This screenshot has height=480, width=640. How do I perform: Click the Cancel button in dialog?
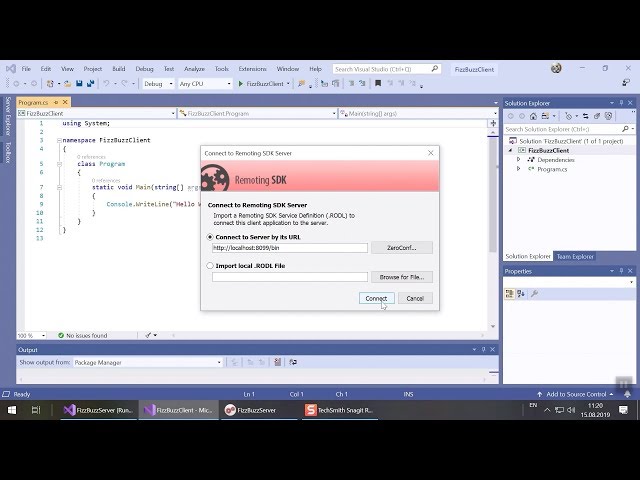pyautogui.click(x=415, y=298)
